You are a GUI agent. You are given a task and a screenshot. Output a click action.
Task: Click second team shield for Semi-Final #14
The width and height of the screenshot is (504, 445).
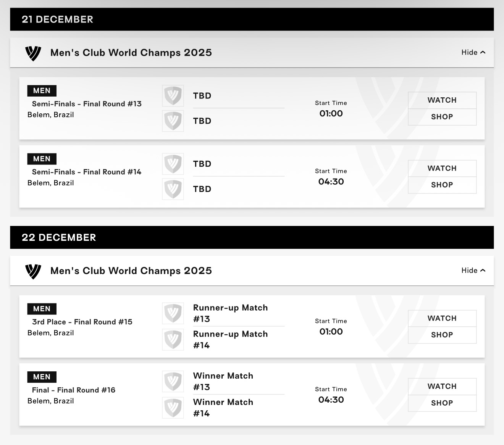click(173, 189)
